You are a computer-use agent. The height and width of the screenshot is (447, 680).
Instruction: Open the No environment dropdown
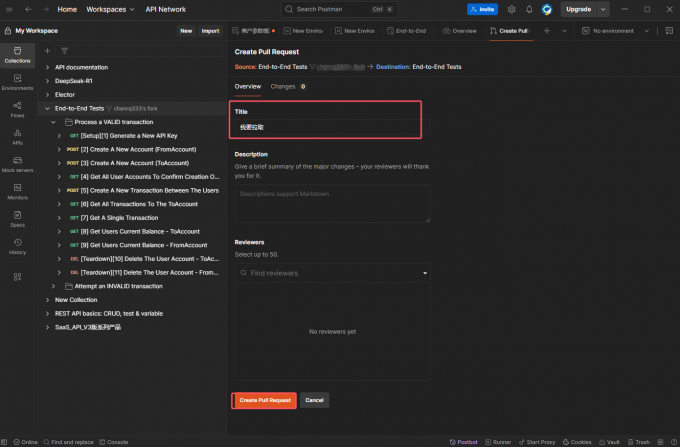tap(616, 31)
